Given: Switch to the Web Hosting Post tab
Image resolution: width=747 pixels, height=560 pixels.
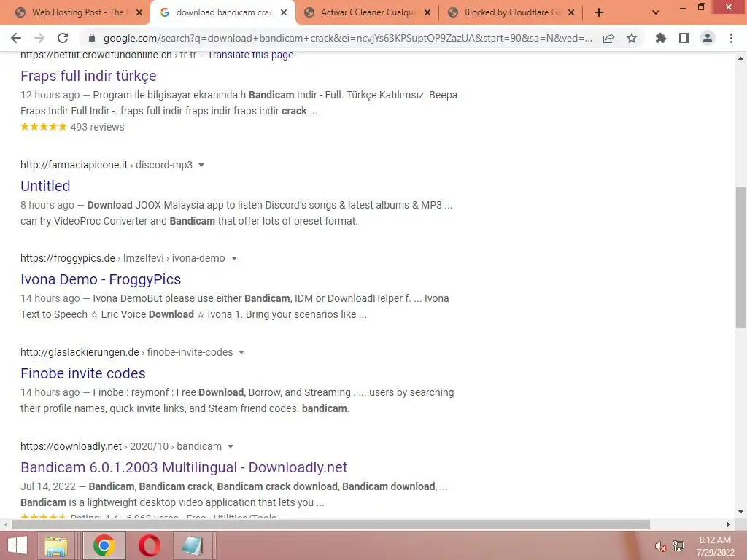Looking at the screenshot, I should pyautogui.click(x=76, y=12).
